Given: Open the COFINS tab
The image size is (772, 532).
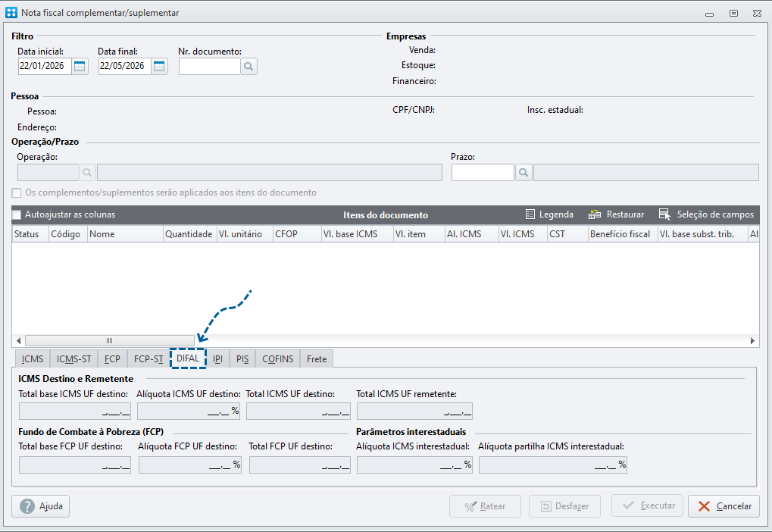Looking at the screenshot, I should point(278,359).
